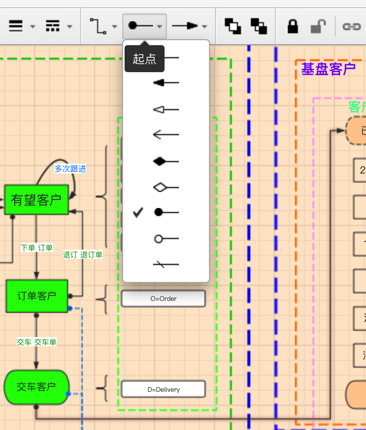The image size is (366, 430).
Task: Choose the hollow diamond start style
Action: tap(166, 187)
